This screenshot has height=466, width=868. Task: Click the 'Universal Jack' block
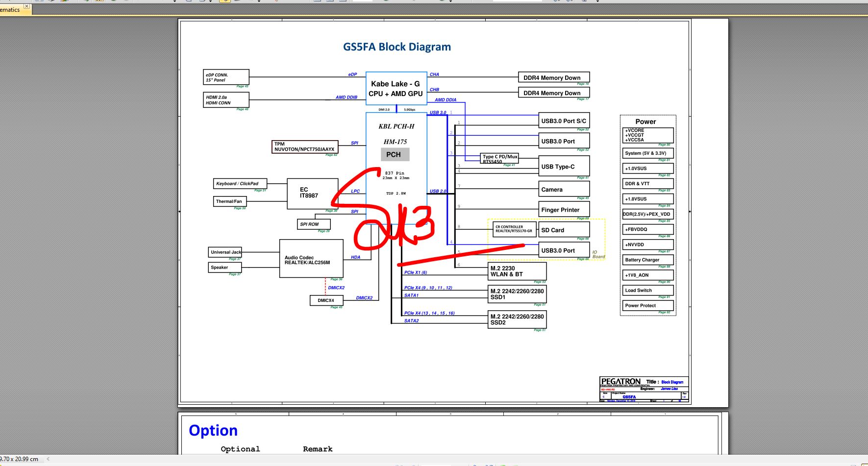(x=225, y=252)
